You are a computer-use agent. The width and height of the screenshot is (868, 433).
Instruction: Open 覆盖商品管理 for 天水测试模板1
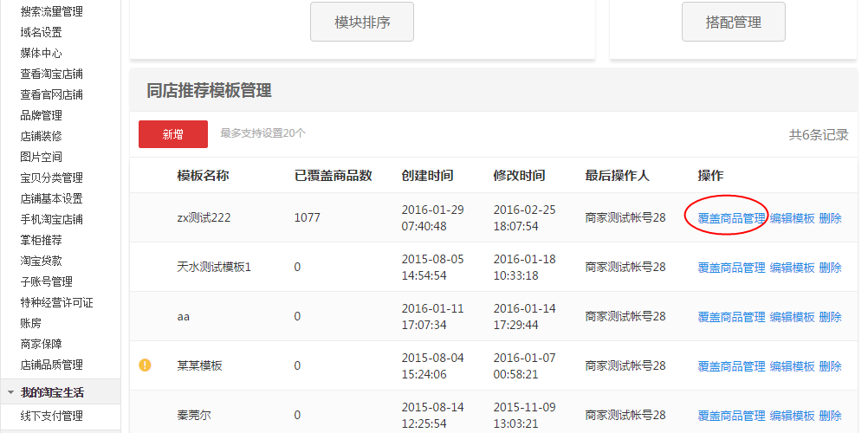[731, 268]
